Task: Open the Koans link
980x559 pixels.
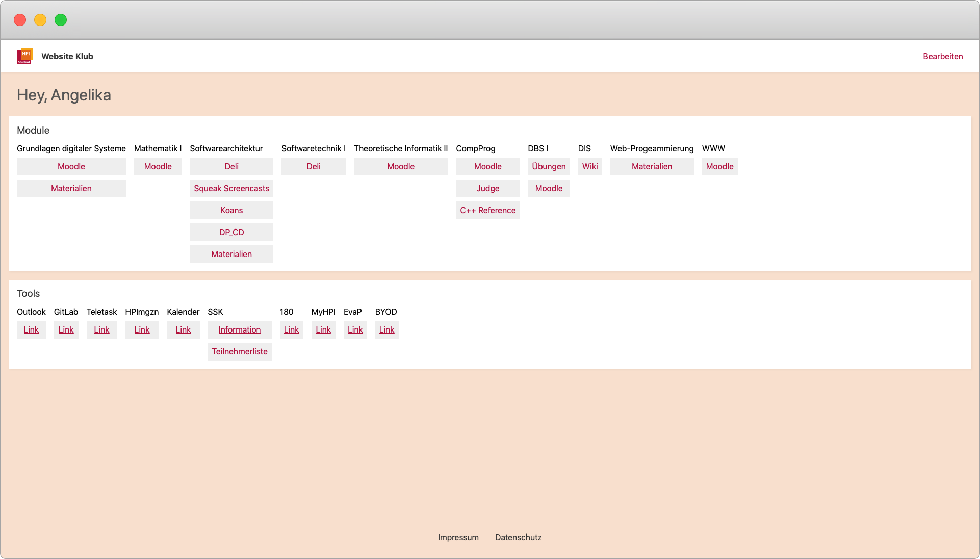Action: (231, 210)
